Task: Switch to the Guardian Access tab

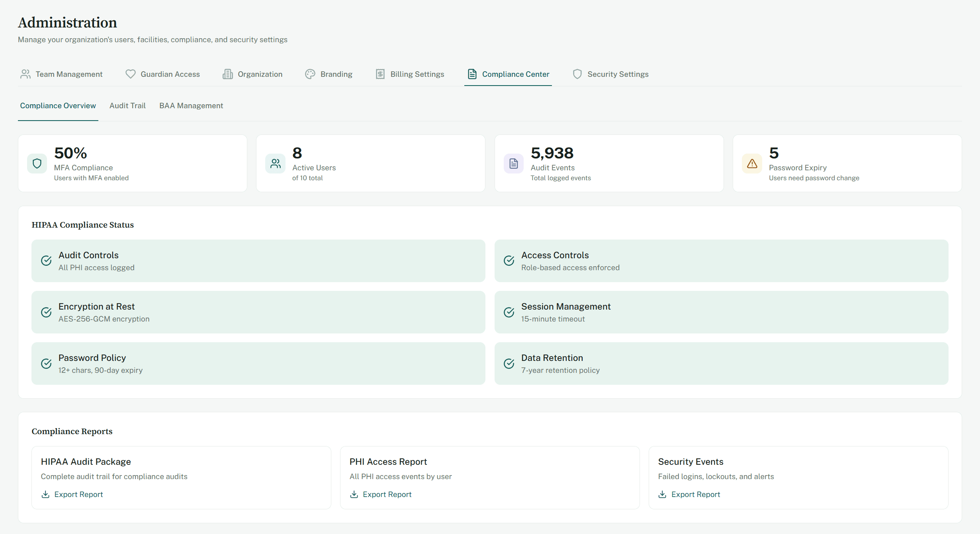Action: click(162, 74)
